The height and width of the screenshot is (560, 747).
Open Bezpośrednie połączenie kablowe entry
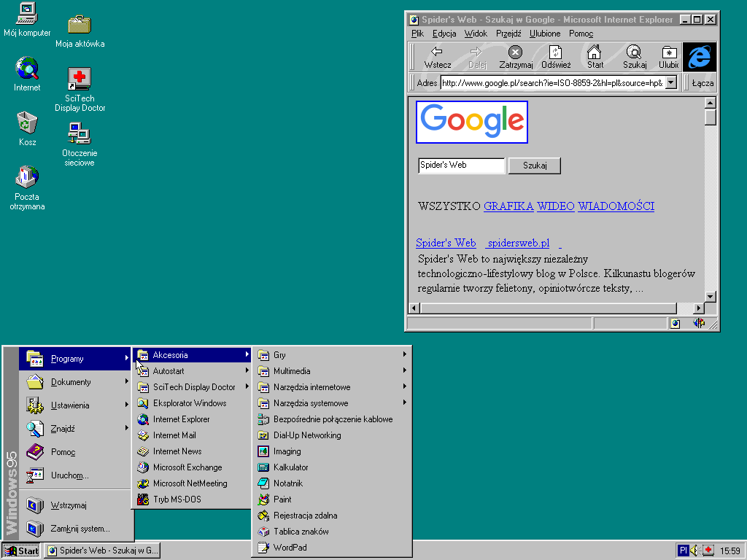tap(332, 419)
